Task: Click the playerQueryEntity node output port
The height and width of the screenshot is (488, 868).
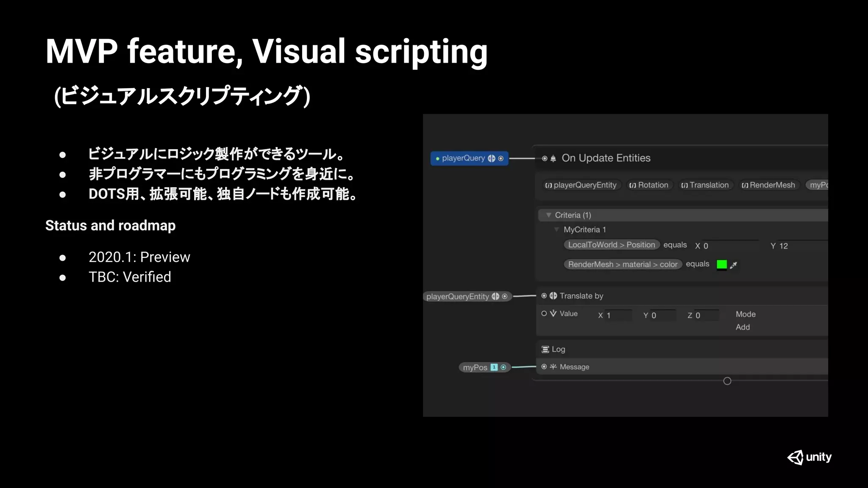Action: coord(505,297)
